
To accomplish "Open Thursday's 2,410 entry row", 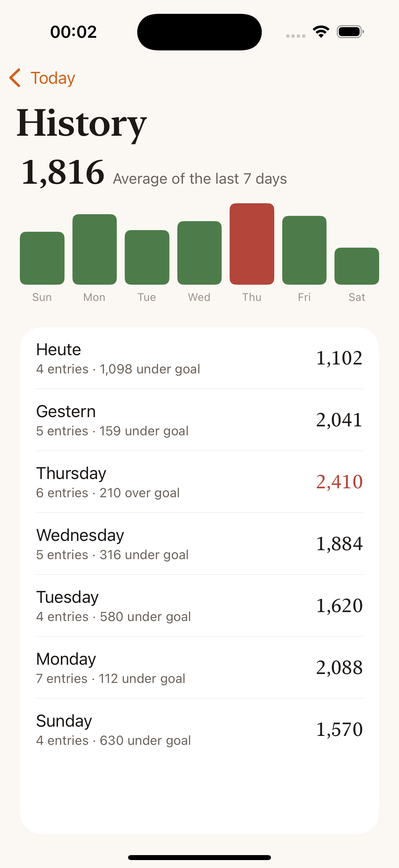I will [x=199, y=482].
